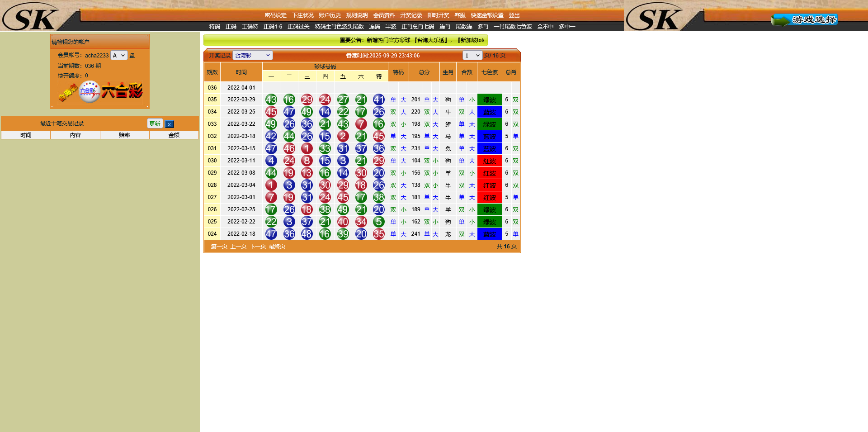This screenshot has height=432, width=868.
Task: Select the 全不中 bet type tab
Action: click(545, 27)
